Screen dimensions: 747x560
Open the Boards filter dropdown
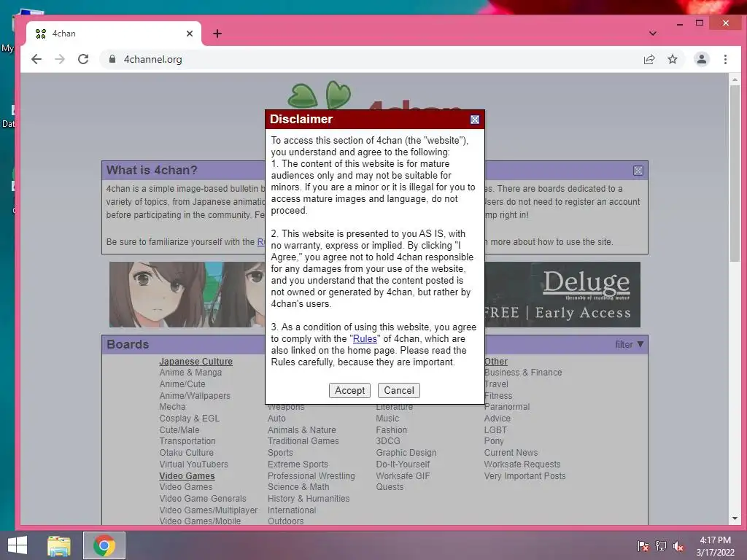630,344
